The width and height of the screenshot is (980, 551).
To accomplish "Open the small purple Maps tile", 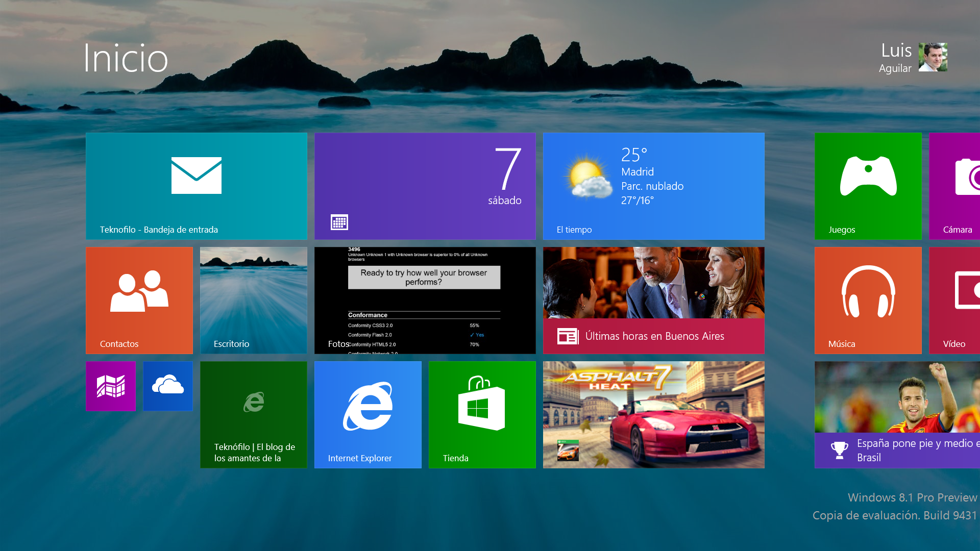I will [x=111, y=386].
